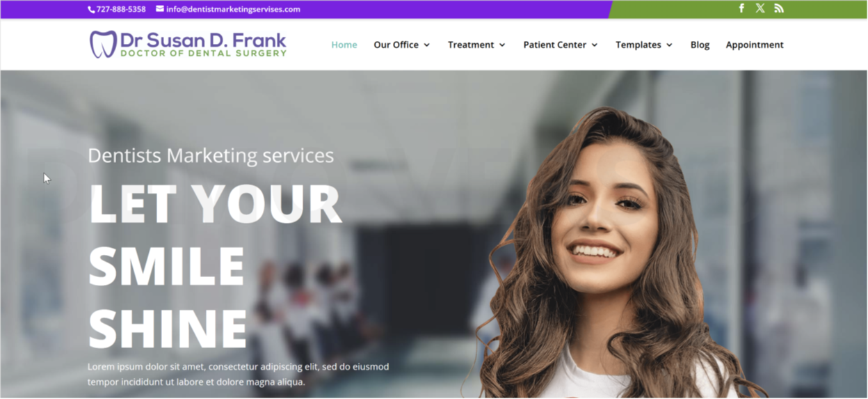Expand the Our Office dropdown chevron

pyautogui.click(x=427, y=45)
